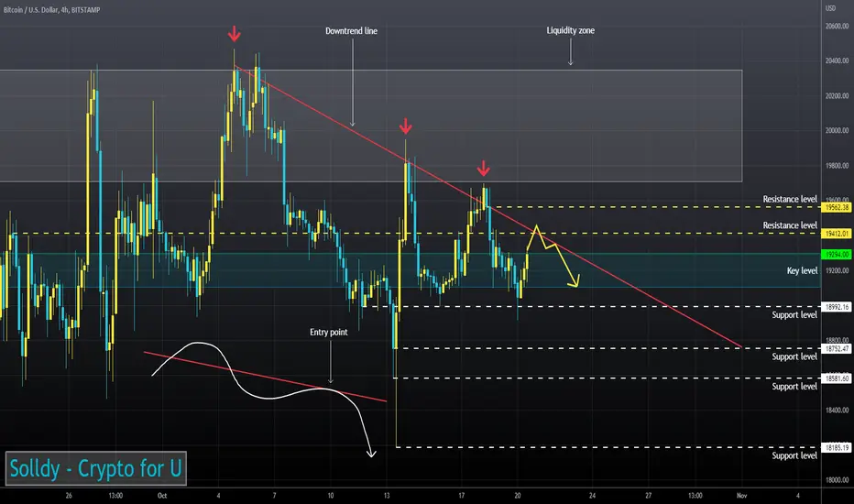Viewport: 854px width, 504px height.
Task: Click the 18000.00 price axis value
Action: click(837, 480)
